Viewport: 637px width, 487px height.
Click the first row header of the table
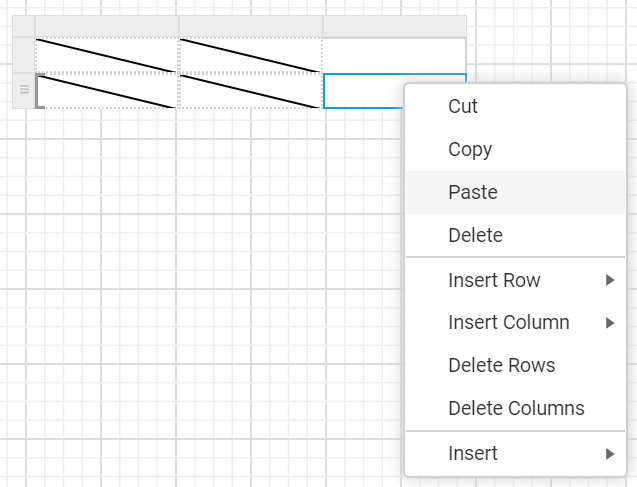(24, 55)
